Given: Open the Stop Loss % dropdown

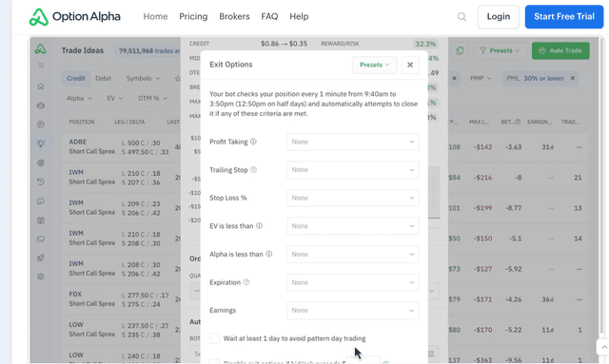Looking at the screenshot, I should click(353, 198).
